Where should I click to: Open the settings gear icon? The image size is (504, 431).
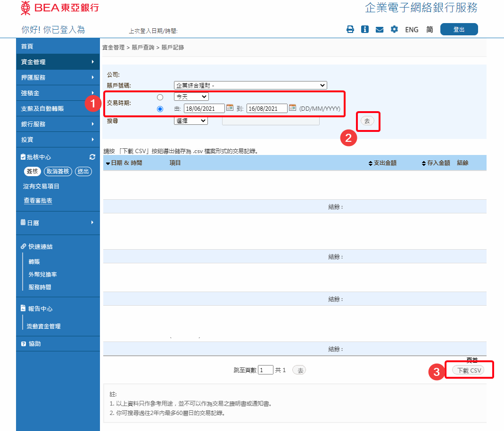tap(394, 29)
